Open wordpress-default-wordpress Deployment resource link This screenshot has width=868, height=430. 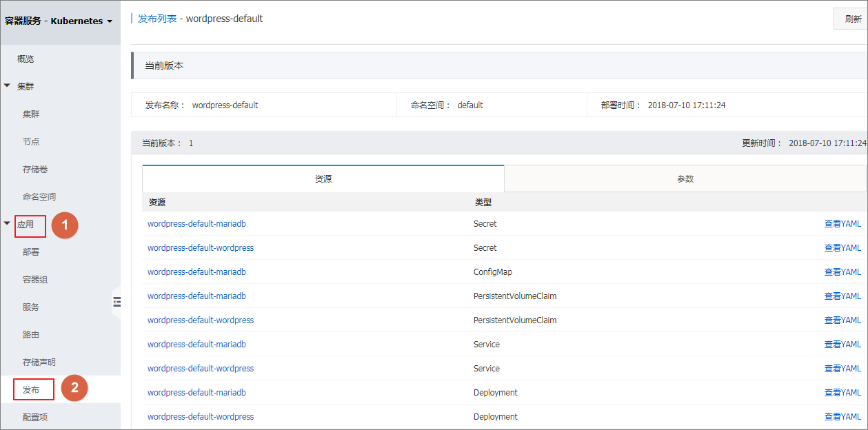201,417
